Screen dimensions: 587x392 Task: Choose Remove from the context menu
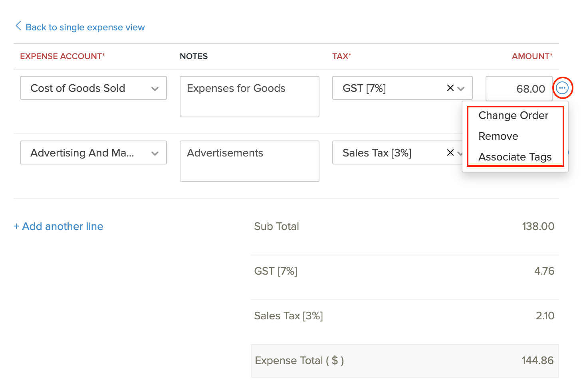tap(498, 136)
